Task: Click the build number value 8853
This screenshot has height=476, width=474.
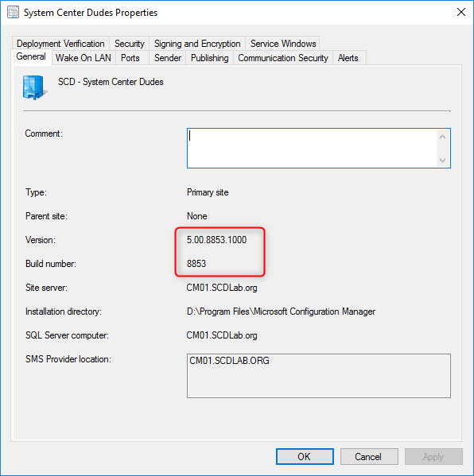Action: coord(196,264)
